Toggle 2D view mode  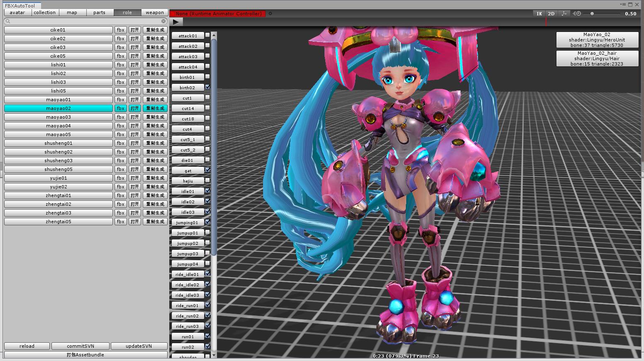click(x=551, y=14)
